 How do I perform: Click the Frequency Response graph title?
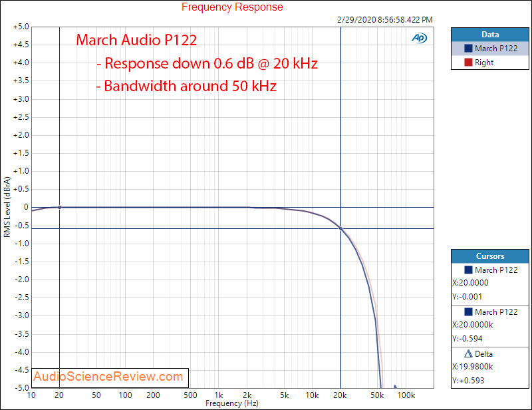click(232, 7)
